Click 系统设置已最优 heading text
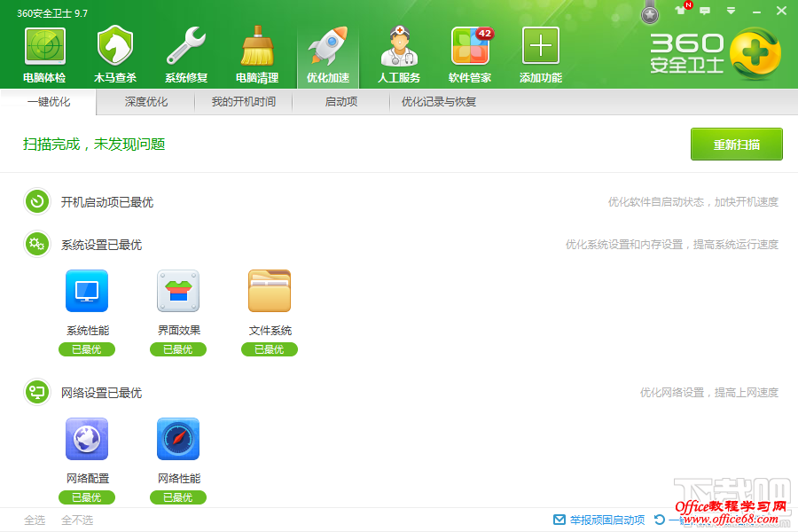 pyautogui.click(x=101, y=245)
